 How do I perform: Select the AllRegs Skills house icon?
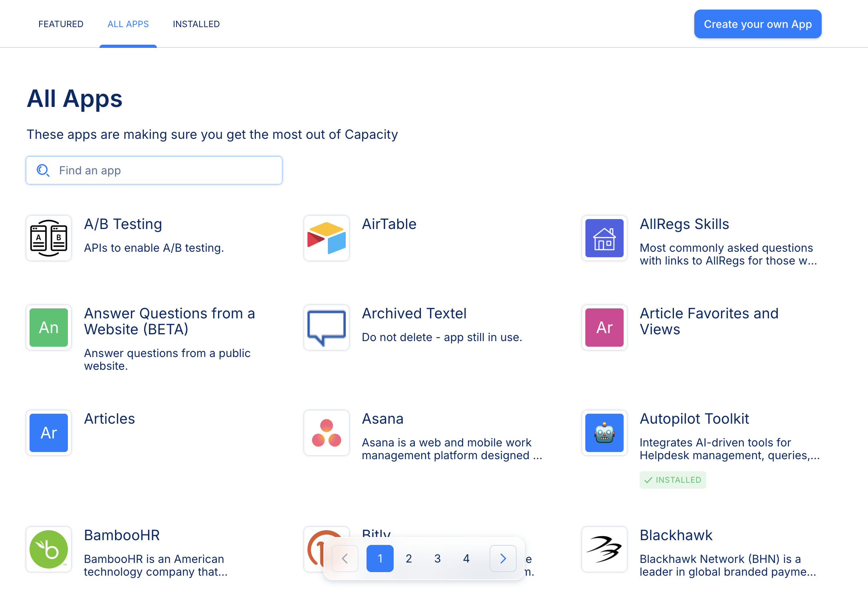(x=604, y=238)
